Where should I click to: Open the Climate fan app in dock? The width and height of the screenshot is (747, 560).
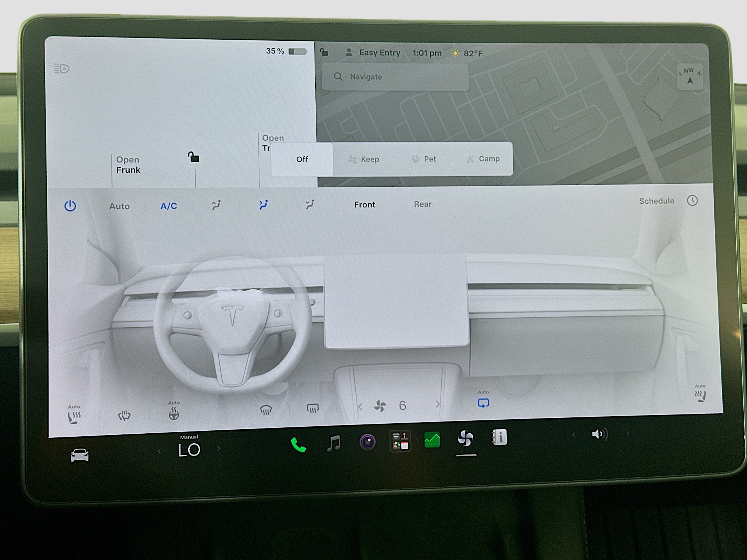465,438
